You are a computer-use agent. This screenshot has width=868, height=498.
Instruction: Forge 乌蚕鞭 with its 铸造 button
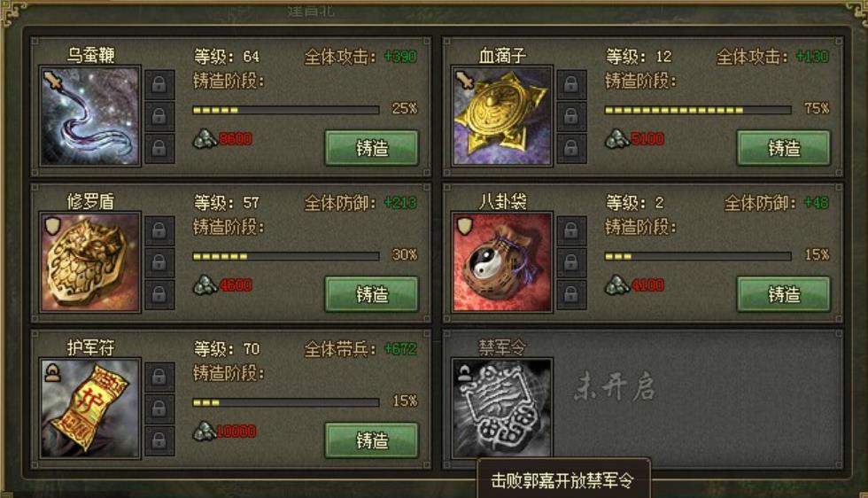coord(371,148)
